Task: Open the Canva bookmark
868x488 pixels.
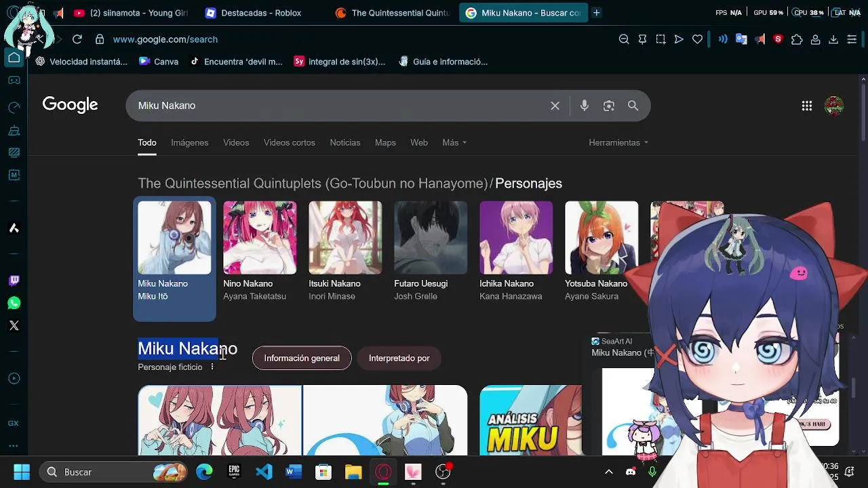Action: [x=159, y=62]
